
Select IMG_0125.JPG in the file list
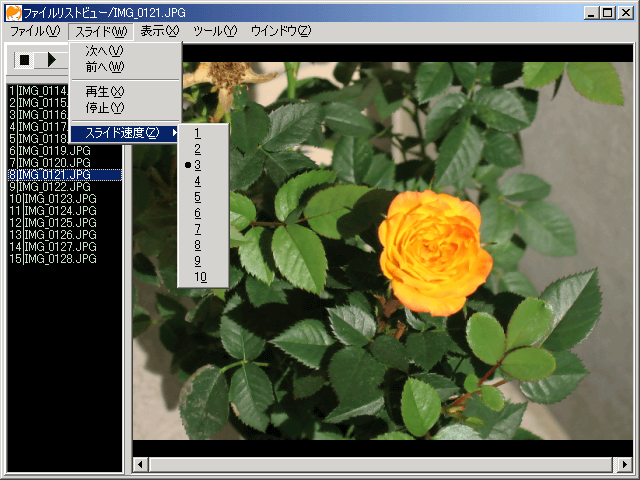click(60, 222)
